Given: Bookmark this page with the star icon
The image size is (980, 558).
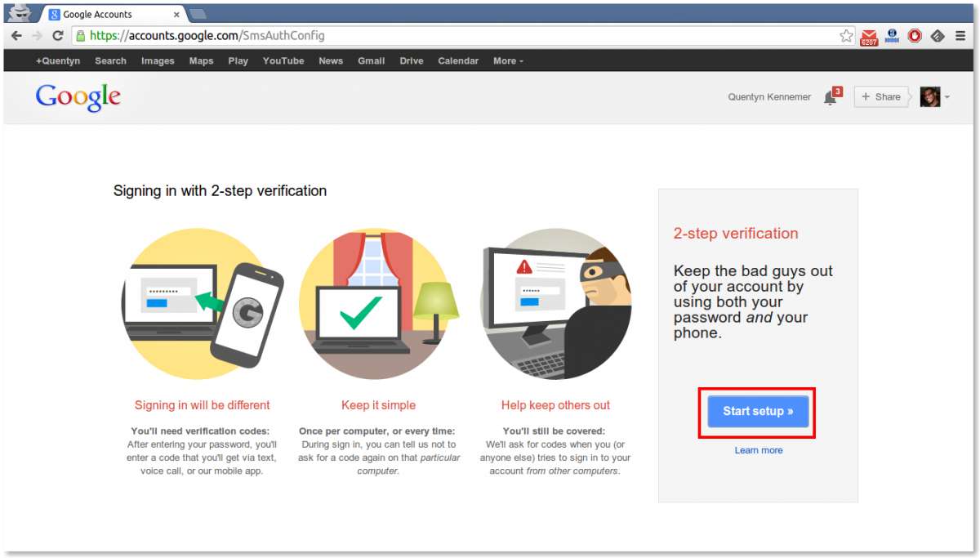Looking at the screenshot, I should pos(846,36).
